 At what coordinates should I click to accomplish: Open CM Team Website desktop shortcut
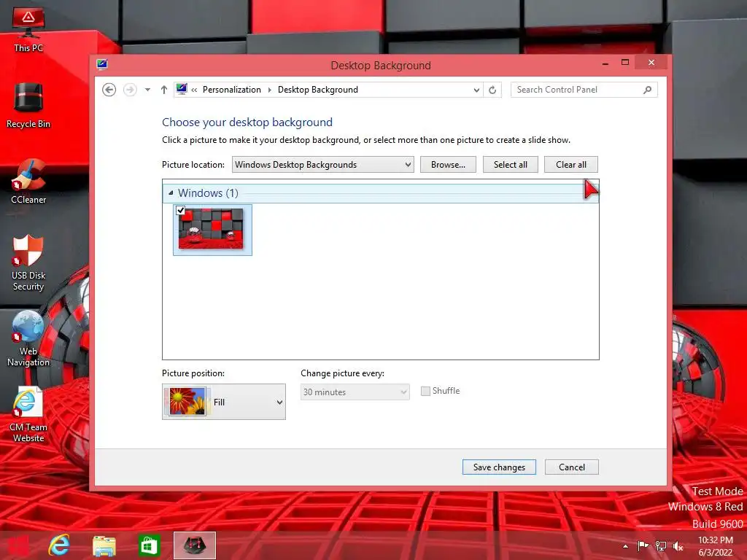(x=28, y=414)
